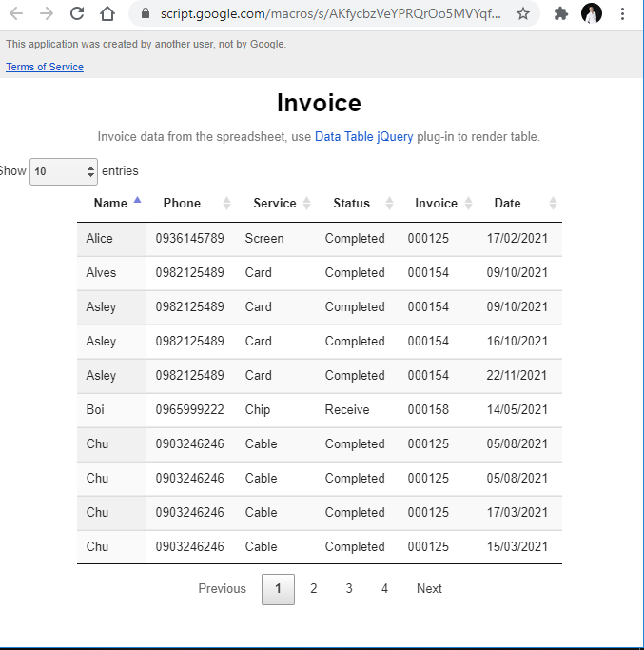644x650 pixels.
Task: Click Completed status in Alice row
Action: click(355, 238)
